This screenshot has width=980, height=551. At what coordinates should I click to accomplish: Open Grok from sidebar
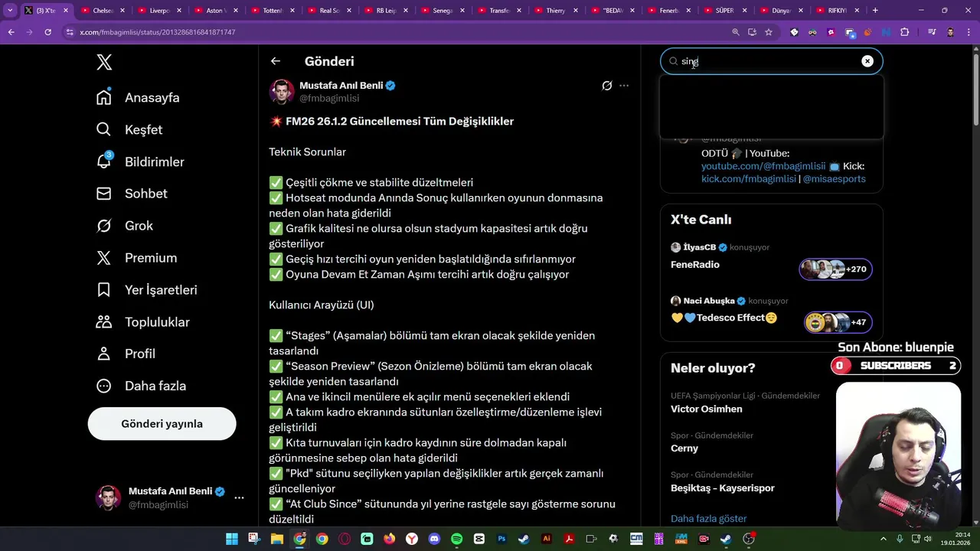pos(124,226)
